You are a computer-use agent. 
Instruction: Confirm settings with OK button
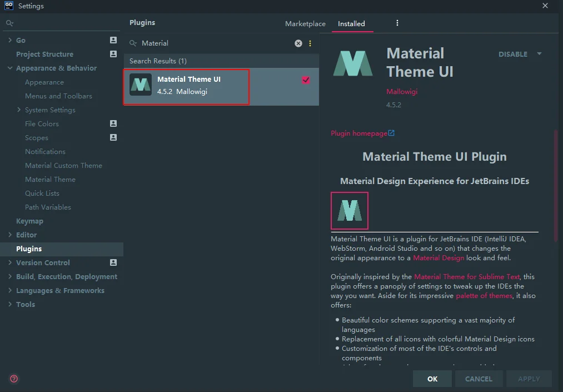pos(432,379)
